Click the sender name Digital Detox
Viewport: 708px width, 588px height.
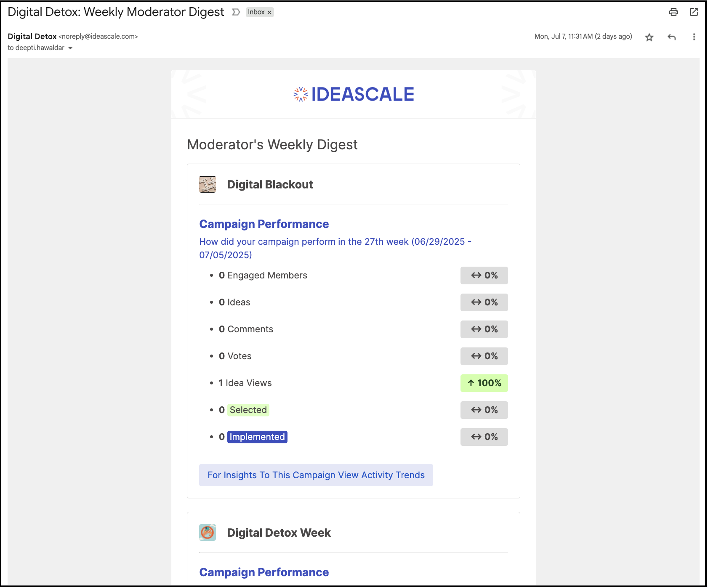click(32, 37)
